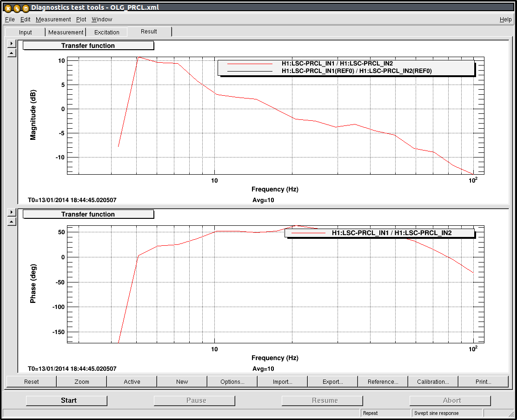Click the Import button
517x420 pixels.
283,381
